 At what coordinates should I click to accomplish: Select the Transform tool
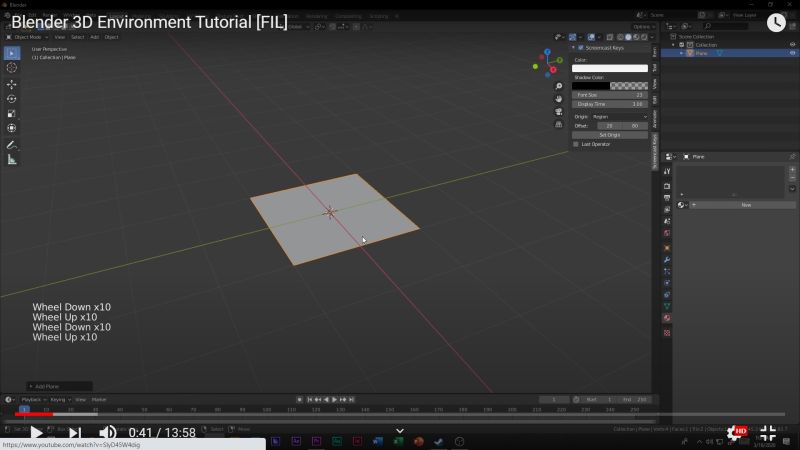12,128
